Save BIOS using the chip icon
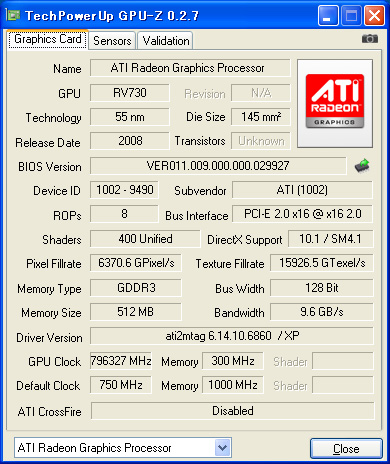The height and width of the screenshot is (464, 390). pos(362,165)
